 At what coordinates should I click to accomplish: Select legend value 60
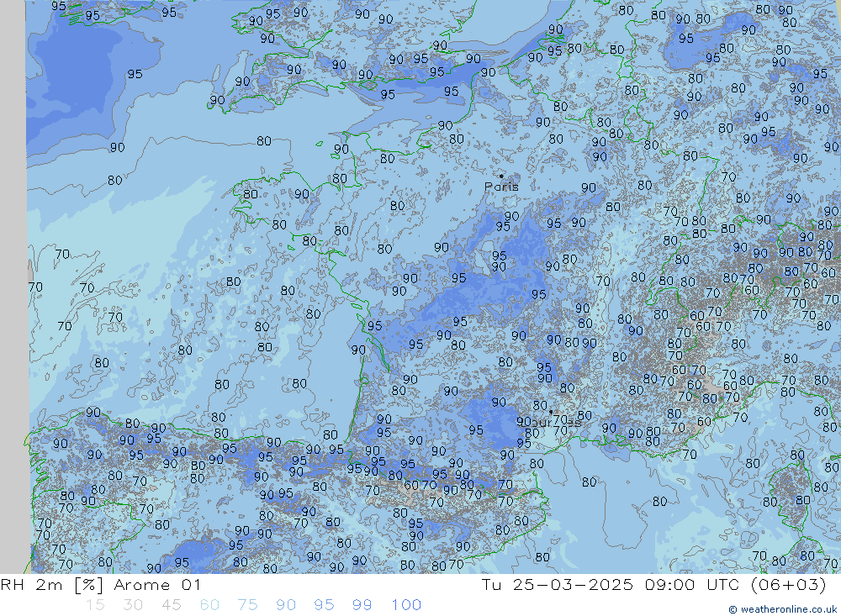coord(209,605)
